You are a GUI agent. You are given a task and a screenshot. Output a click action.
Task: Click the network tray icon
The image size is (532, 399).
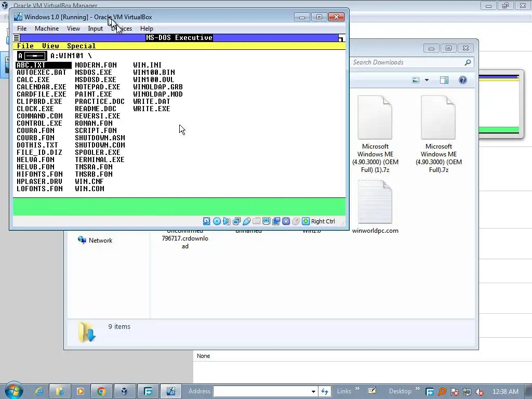tap(467, 392)
